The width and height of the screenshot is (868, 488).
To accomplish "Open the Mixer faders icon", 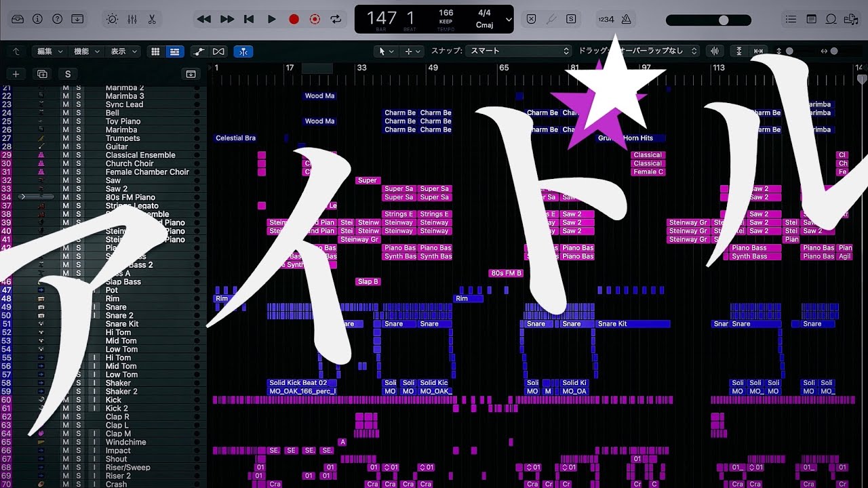I will (x=132, y=20).
